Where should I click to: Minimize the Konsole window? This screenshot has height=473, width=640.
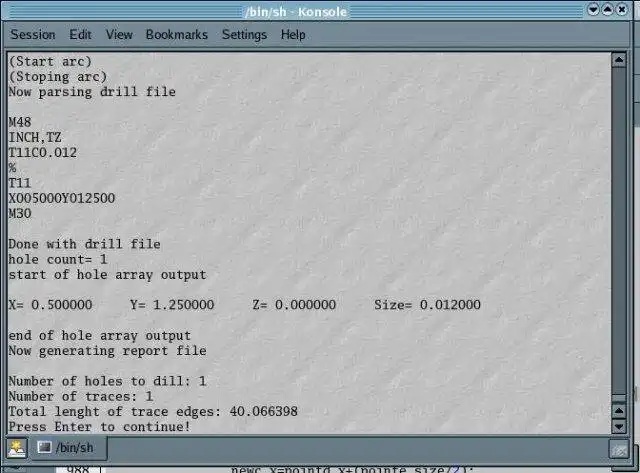pyautogui.click(x=593, y=10)
